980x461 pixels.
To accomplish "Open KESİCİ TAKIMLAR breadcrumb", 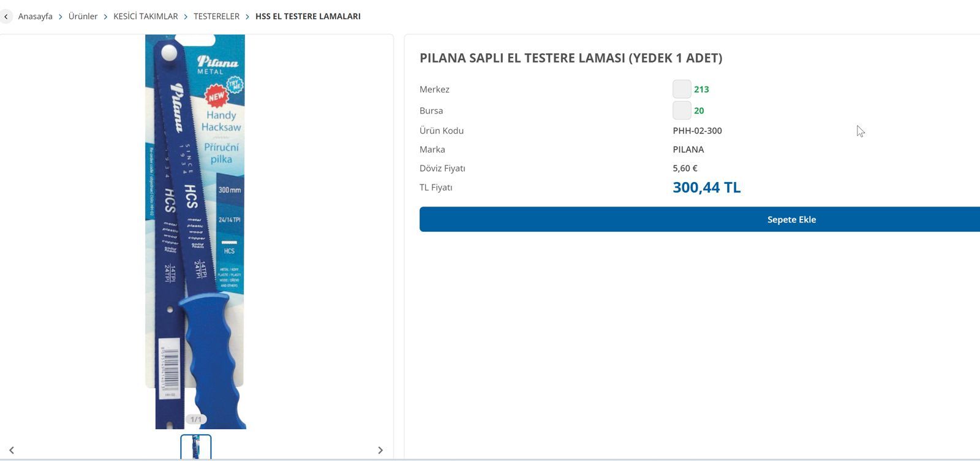I will point(146,17).
